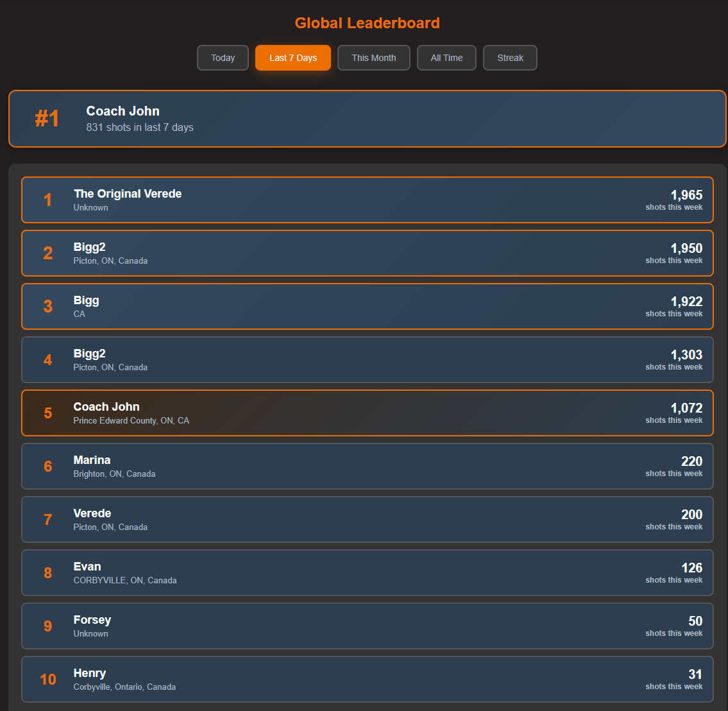
Task: Switch to the Today leaderboard tab
Action: coord(223,58)
